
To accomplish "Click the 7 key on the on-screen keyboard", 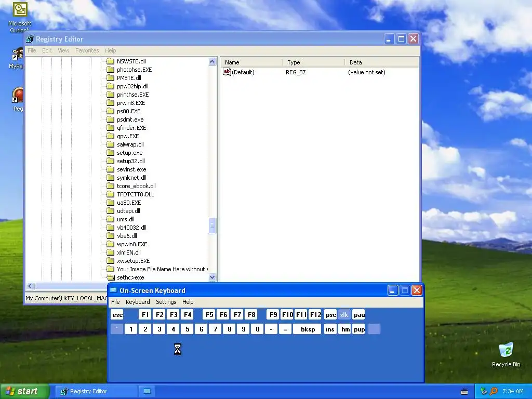I will 216,329.
